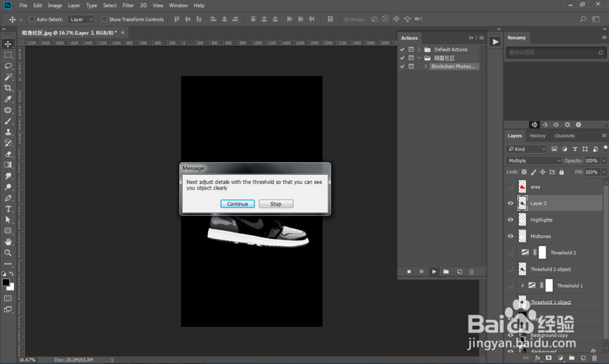
Task: Select the Clone Stamp tool
Action: pos(8,132)
